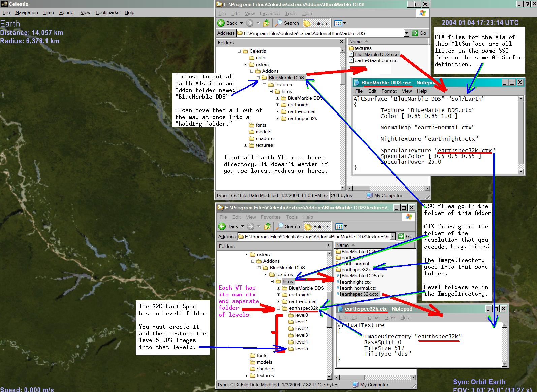Click folder icon in lower Explorer title bar
This screenshot has height=392, width=537.
[x=220, y=208]
